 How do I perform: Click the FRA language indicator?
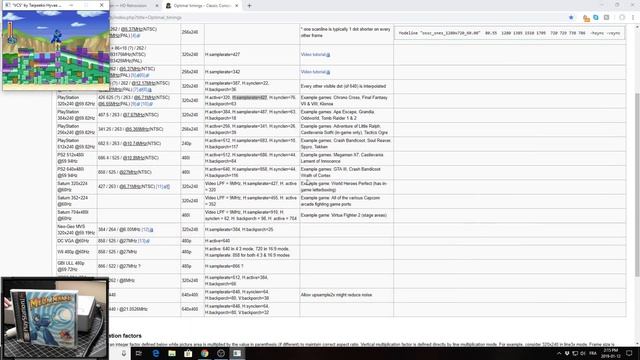pyautogui.click(x=593, y=353)
